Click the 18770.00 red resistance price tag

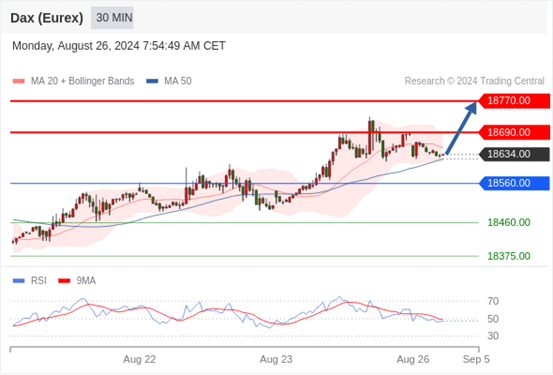coord(515,101)
